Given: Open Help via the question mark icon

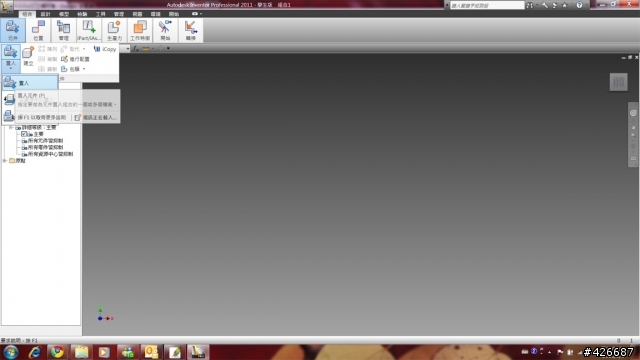Looking at the screenshot, I should tap(579, 5).
